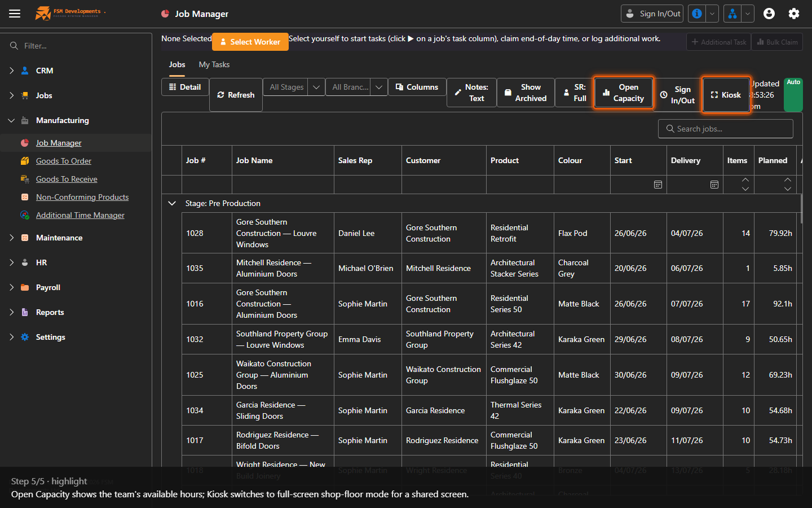Screen dimensions: 812x508
Task: Open settings gear in top bar
Action: tap(794, 14)
